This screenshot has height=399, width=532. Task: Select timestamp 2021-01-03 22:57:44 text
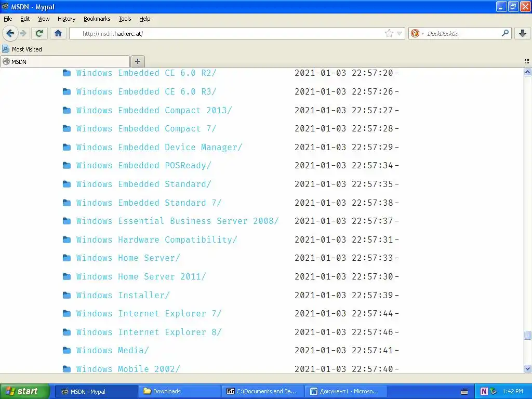point(344,313)
